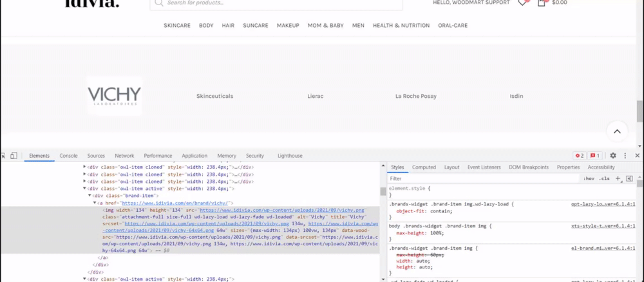Click the issues count badge
Viewport: 644px width, 282px height.
(x=594, y=156)
